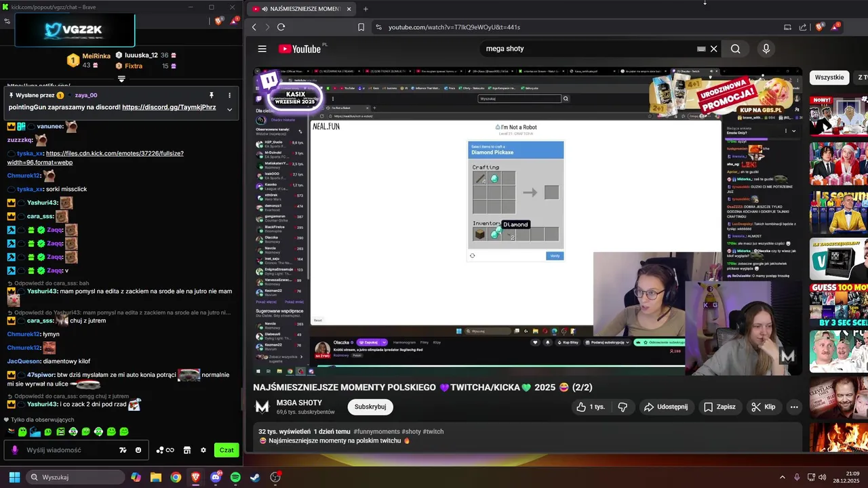This screenshot has width=868, height=488.
Task: Bookmark the YouTube page
Action: pyautogui.click(x=361, y=27)
